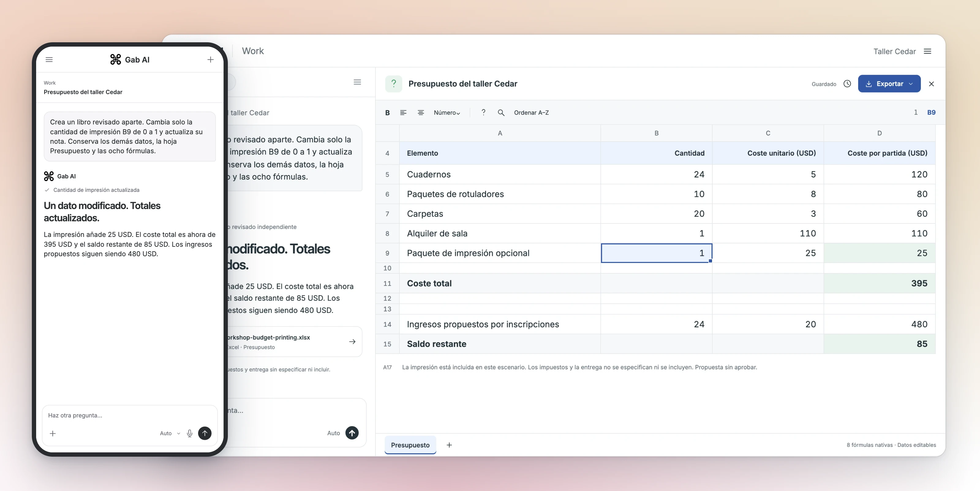Click the 'Coste total' cell
This screenshot has width=980, height=491.
point(500,283)
